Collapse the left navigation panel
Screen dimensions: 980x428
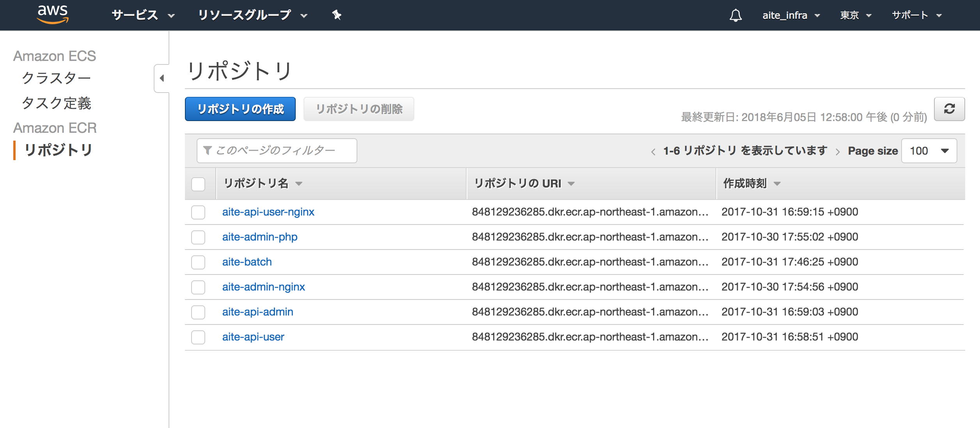(x=162, y=78)
